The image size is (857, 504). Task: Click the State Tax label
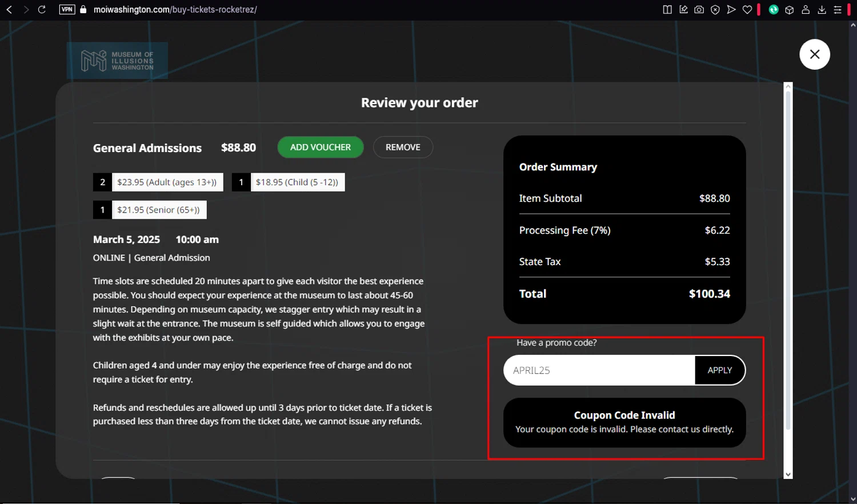(540, 262)
